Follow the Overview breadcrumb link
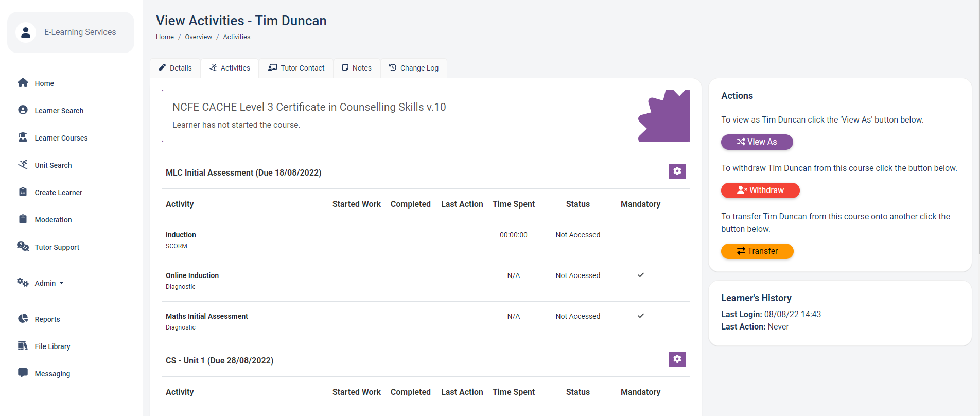This screenshot has height=416, width=980. [x=198, y=37]
